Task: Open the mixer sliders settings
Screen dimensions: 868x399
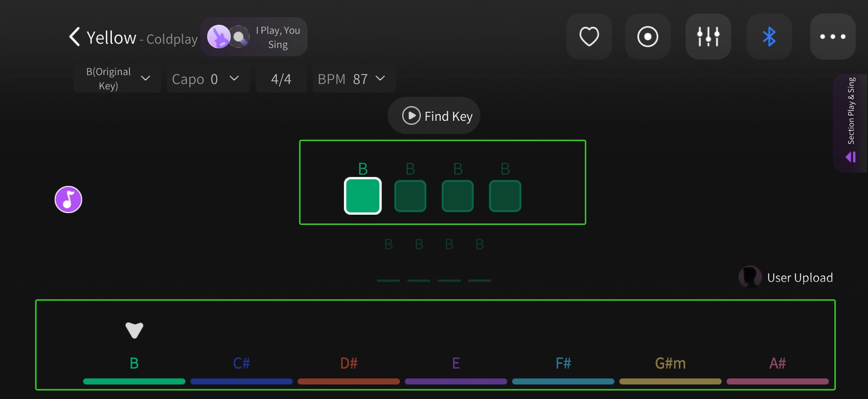Action: [x=708, y=37]
